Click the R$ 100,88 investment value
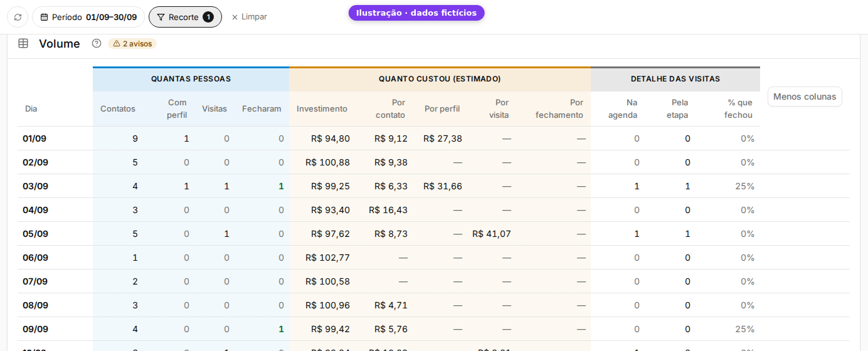The width and height of the screenshot is (868, 351). [328, 162]
